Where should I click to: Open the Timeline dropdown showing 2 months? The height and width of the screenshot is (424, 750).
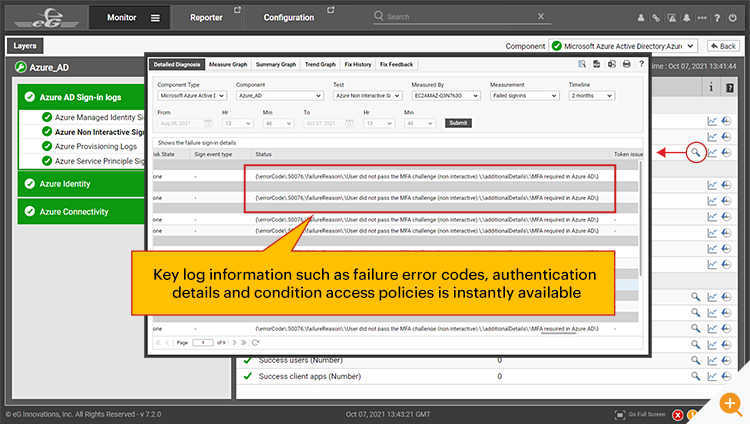(x=592, y=96)
